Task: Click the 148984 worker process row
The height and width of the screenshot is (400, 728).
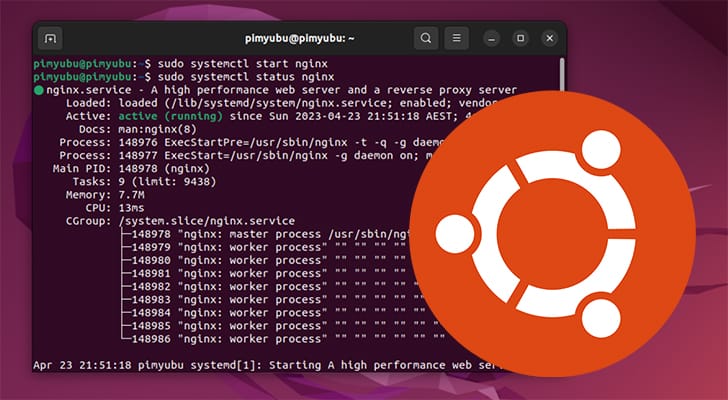Action: point(273,313)
